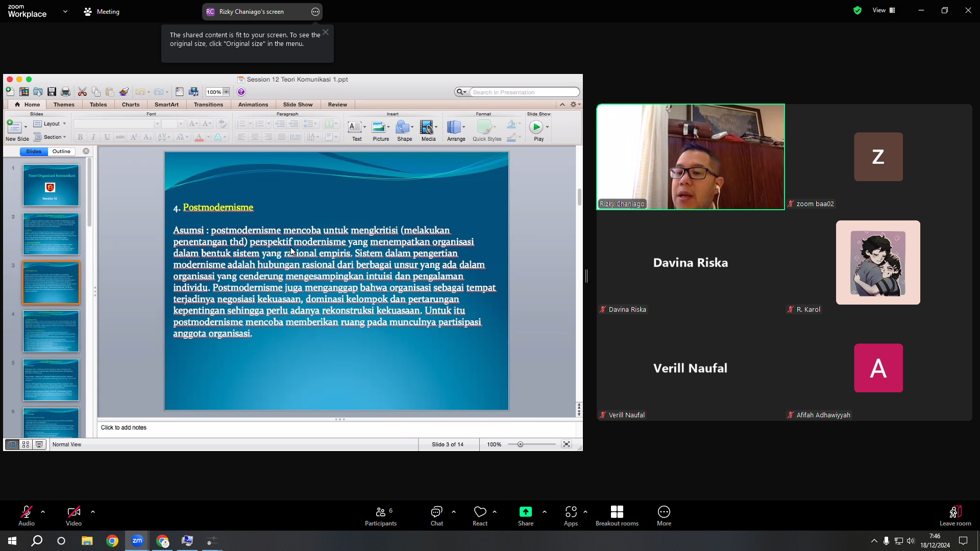Click the font color red swatch button
This screenshot has height=551, width=980.
coord(199,137)
